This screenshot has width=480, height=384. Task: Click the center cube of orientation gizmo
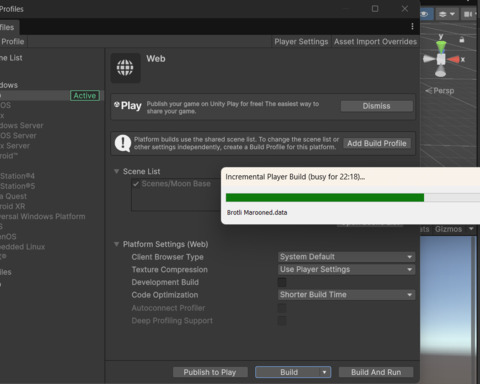(441, 59)
